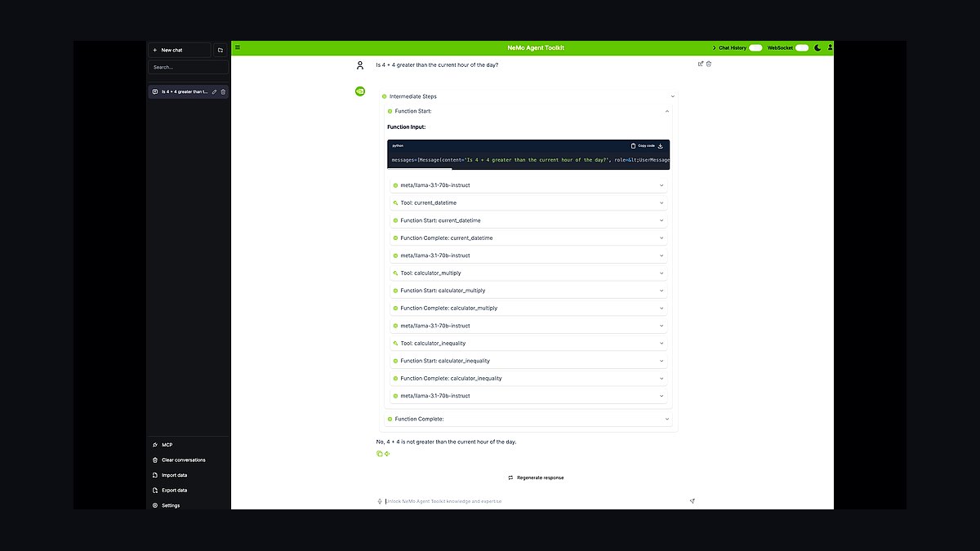Screen dimensions: 980x551
Task: Delete the sidebar conversation with the trash icon
Action: 223,91
